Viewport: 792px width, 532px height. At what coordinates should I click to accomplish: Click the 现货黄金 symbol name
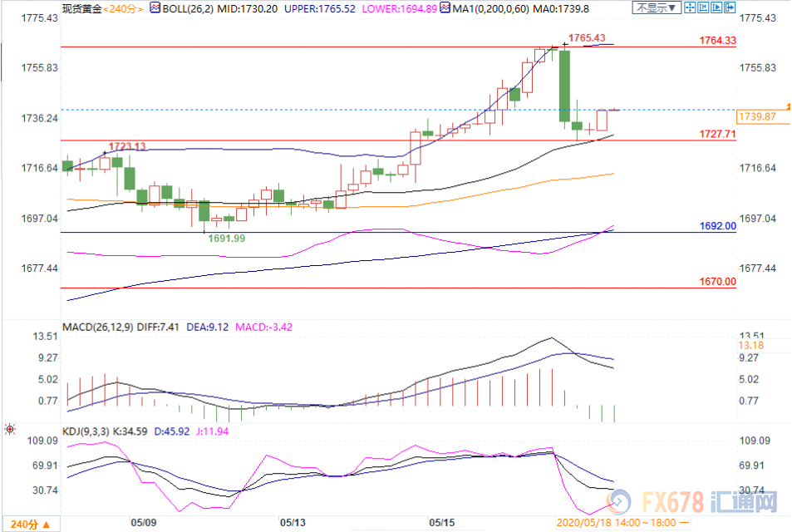pyautogui.click(x=81, y=7)
